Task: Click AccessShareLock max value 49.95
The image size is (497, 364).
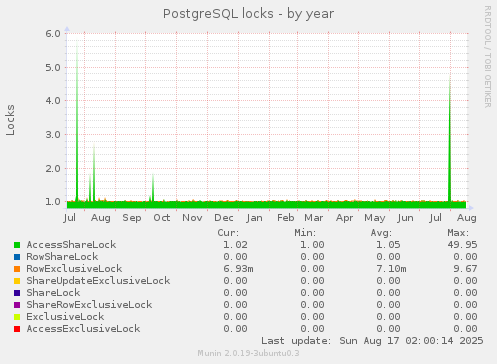Action: 462,245
